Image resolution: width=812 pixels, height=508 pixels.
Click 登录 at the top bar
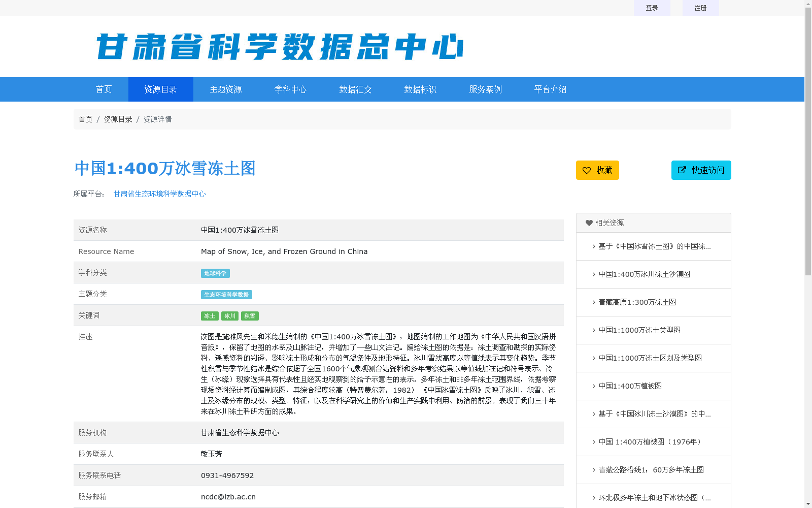(x=652, y=8)
